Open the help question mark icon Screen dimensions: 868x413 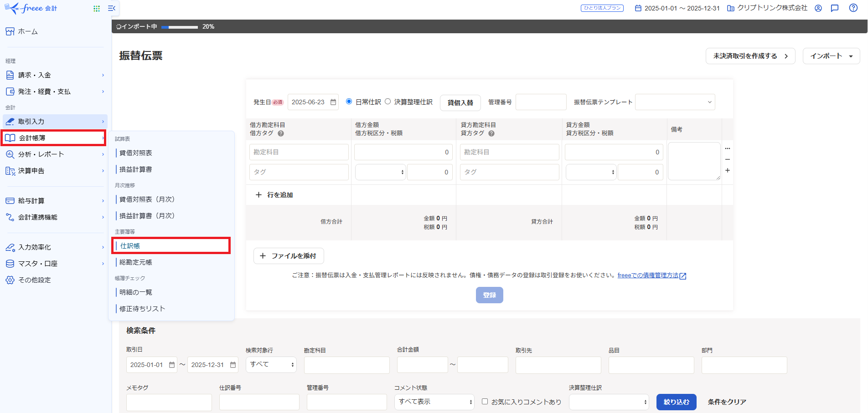pos(853,8)
